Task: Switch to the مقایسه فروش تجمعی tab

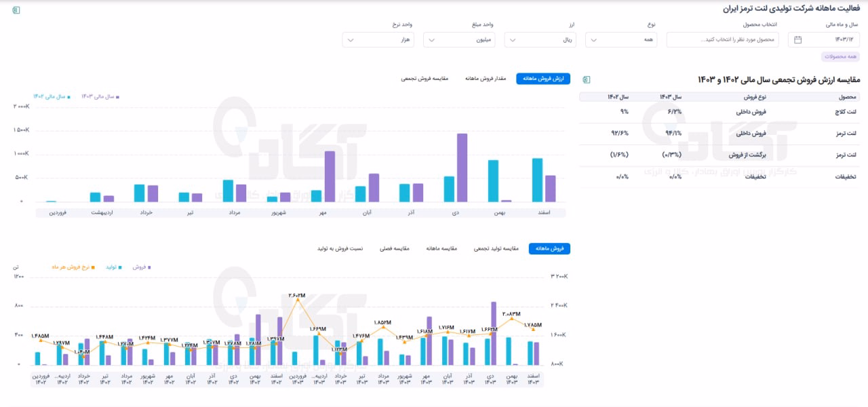Action: pyautogui.click(x=425, y=79)
